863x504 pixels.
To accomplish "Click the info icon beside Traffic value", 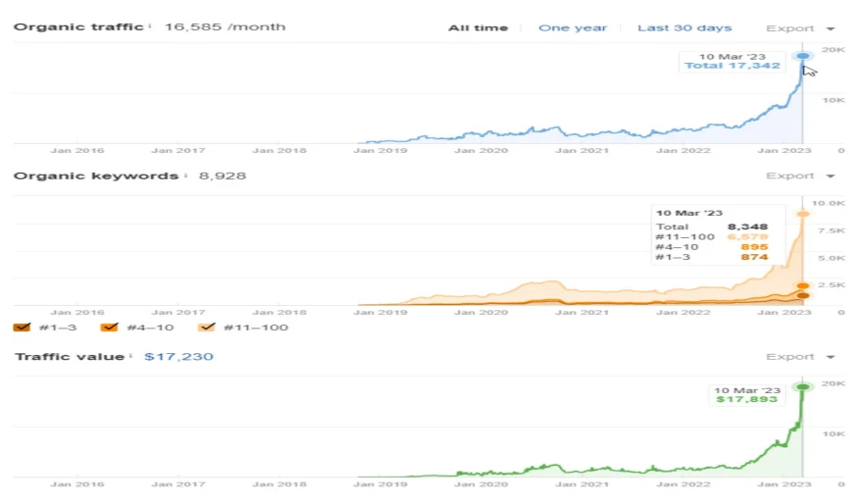I will (131, 356).
